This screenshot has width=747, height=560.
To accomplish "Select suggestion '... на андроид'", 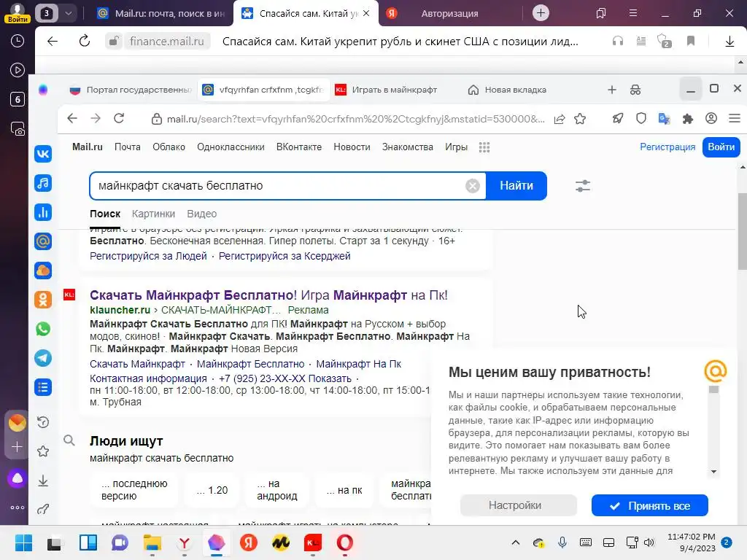I will point(276,490).
